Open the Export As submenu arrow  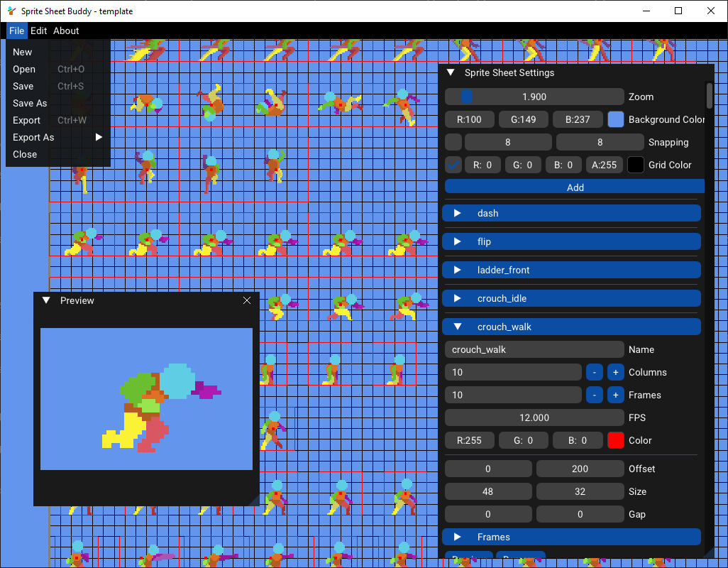click(x=99, y=137)
